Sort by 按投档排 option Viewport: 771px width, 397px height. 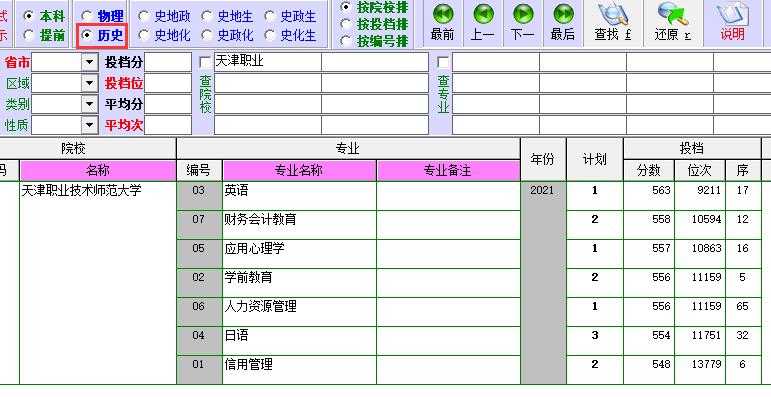pos(346,24)
